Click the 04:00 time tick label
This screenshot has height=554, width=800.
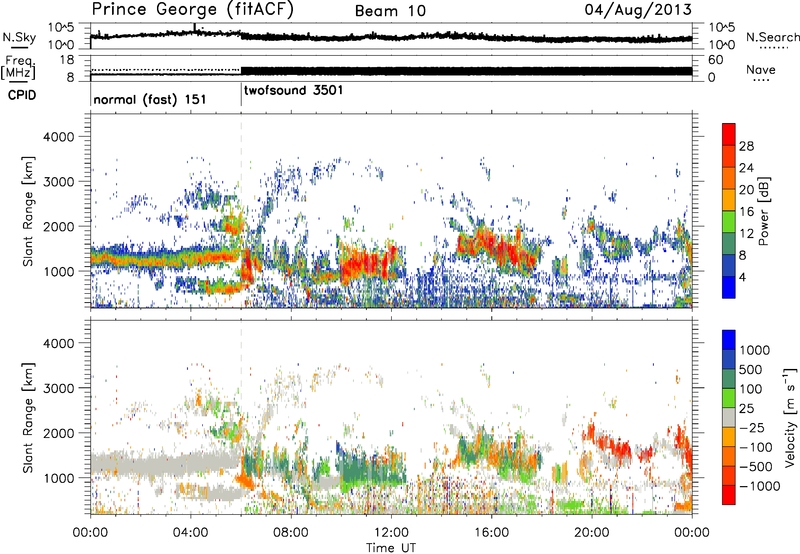click(x=190, y=533)
